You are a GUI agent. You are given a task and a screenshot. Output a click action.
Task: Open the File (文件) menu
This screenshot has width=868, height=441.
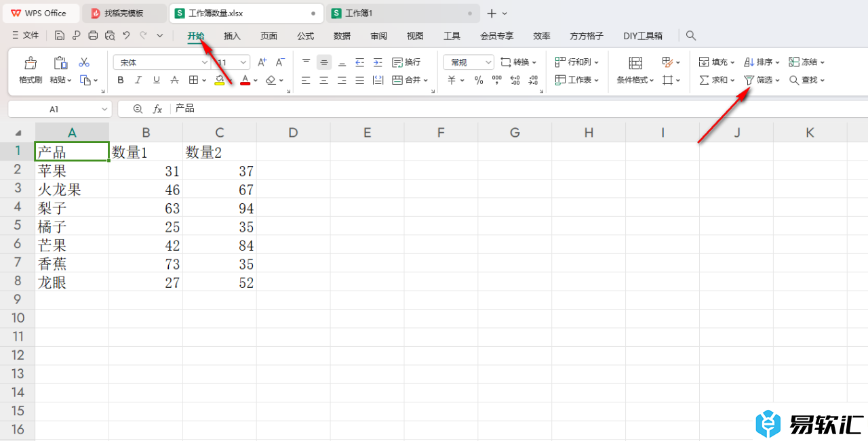pos(26,35)
